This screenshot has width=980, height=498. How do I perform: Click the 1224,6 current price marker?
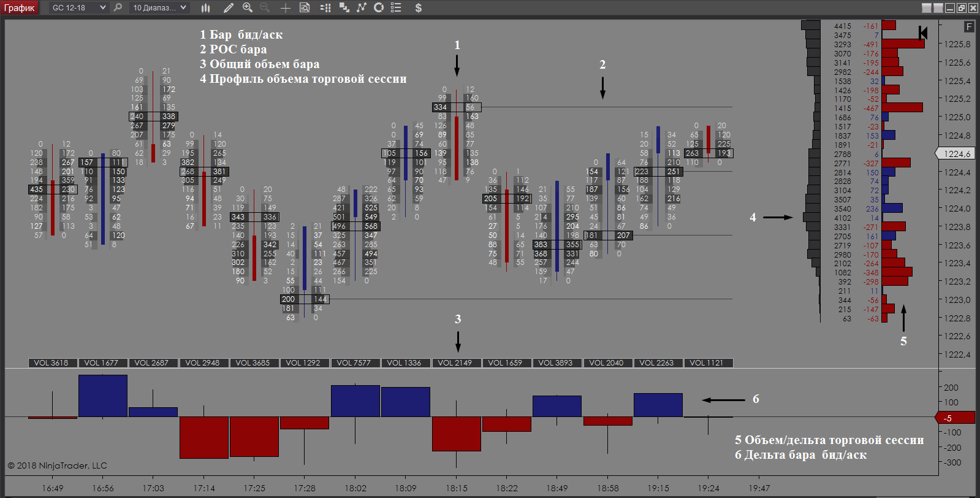(x=956, y=154)
